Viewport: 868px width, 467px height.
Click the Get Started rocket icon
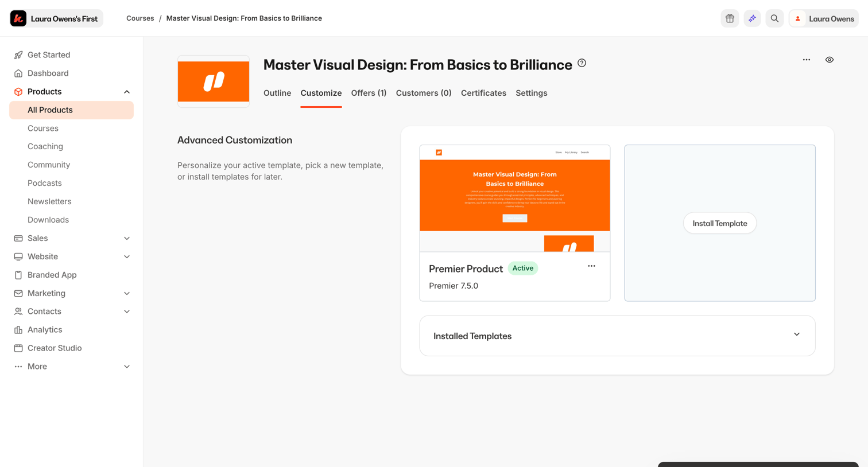pos(18,55)
